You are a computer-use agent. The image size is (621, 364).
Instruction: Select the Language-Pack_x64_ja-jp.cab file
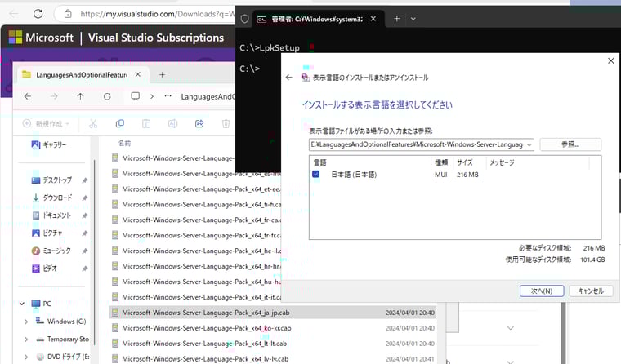(x=272, y=313)
